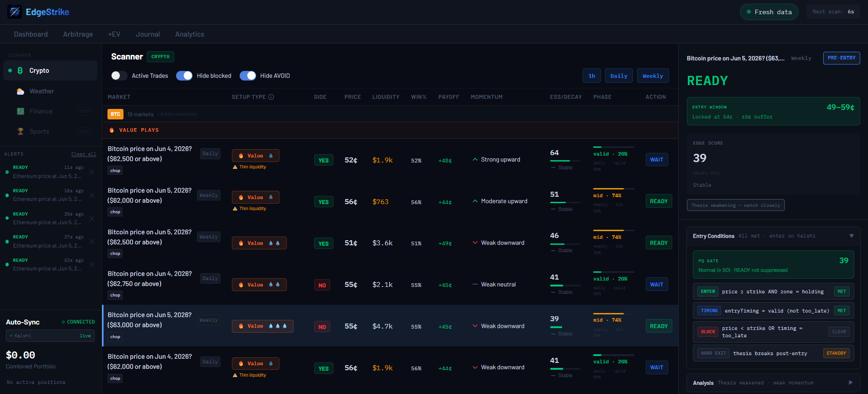Click the Clear all alerts link
Screen dimensions: 868x394
(84, 154)
